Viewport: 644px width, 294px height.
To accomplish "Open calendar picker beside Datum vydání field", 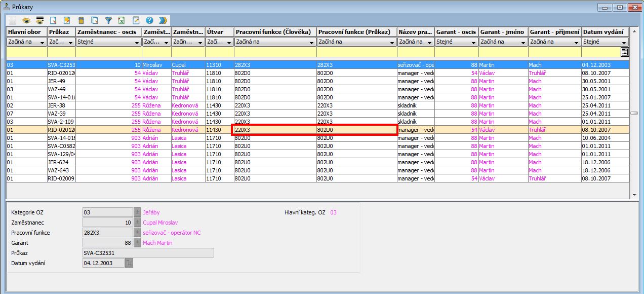I will tap(129, 263).
